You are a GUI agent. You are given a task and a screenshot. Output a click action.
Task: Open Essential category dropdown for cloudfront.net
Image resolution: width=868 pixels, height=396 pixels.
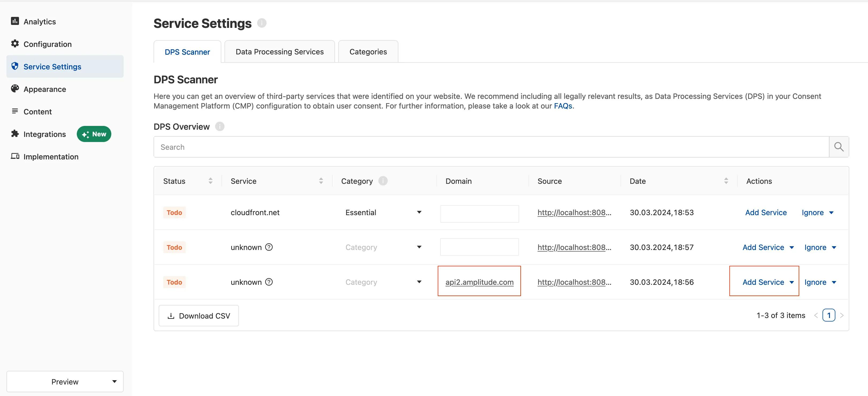click(419, 212)
